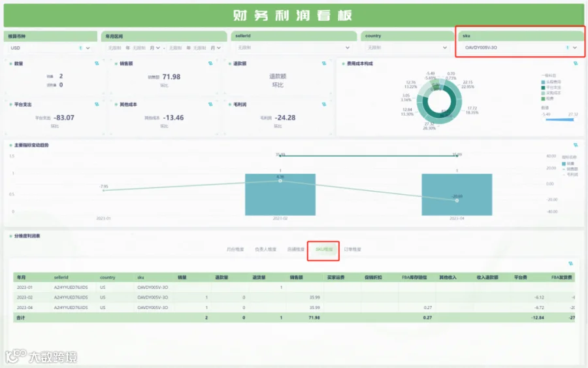The width and height of the screenshot is (588, 368).
Task: Click the corner icon on the 退款额 card
Action: 324,63
